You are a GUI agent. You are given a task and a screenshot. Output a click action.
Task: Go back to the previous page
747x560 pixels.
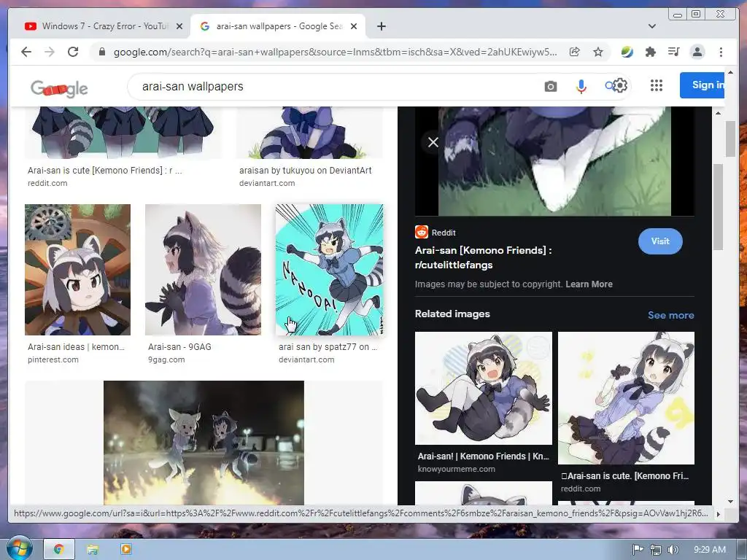[x=26, y=52]
